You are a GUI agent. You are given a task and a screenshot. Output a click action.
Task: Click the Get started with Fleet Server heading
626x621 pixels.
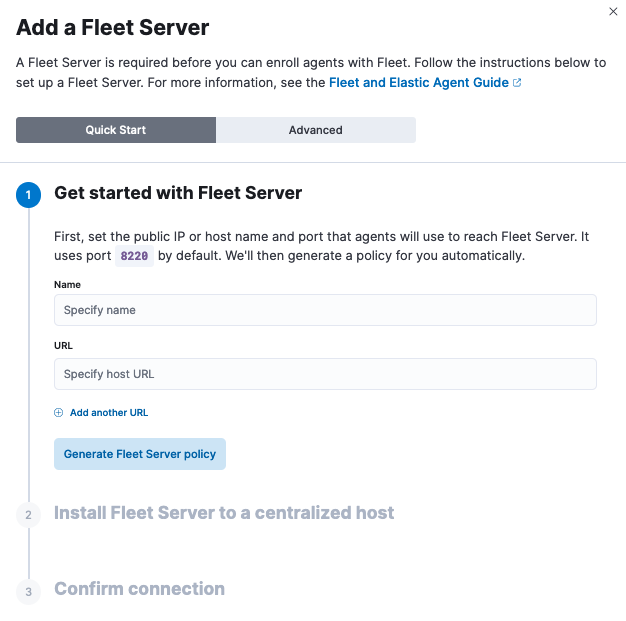click(x=178, y=193)
